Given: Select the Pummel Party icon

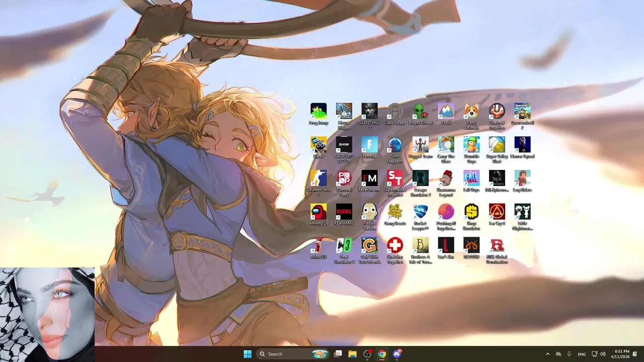Looking at the screenshot, I should [x=344, y=184].
